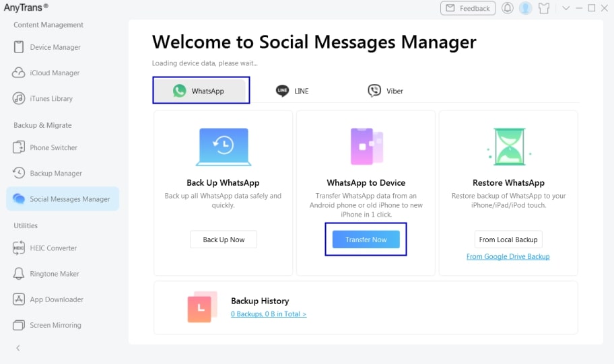
Task: Switch to the Viber tab
Action: click(386, 91)
